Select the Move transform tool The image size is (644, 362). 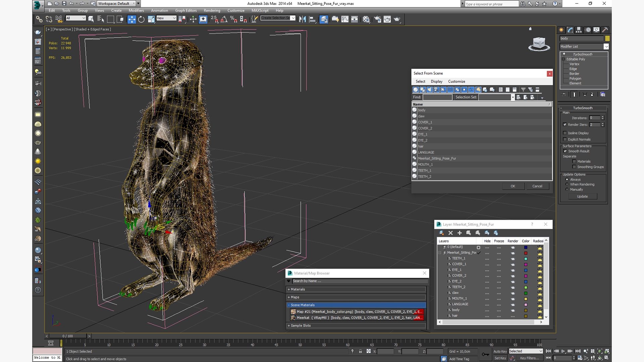point(131,19)
